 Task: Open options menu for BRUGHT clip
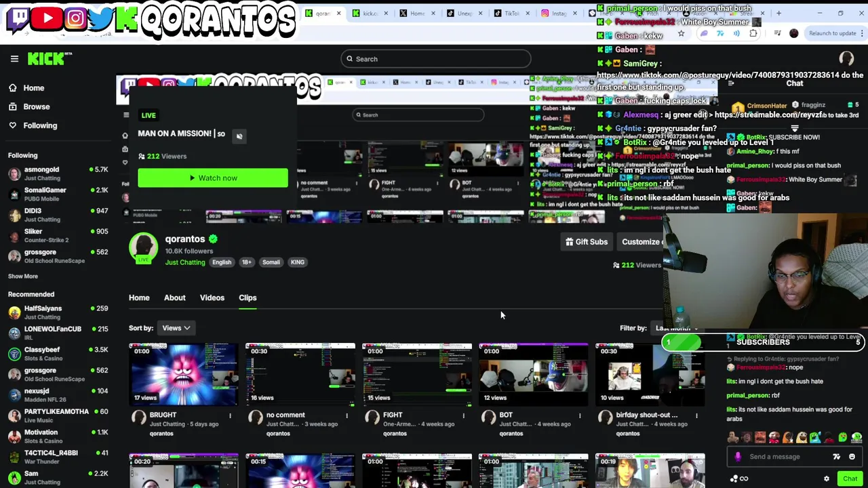pos(230,415)
